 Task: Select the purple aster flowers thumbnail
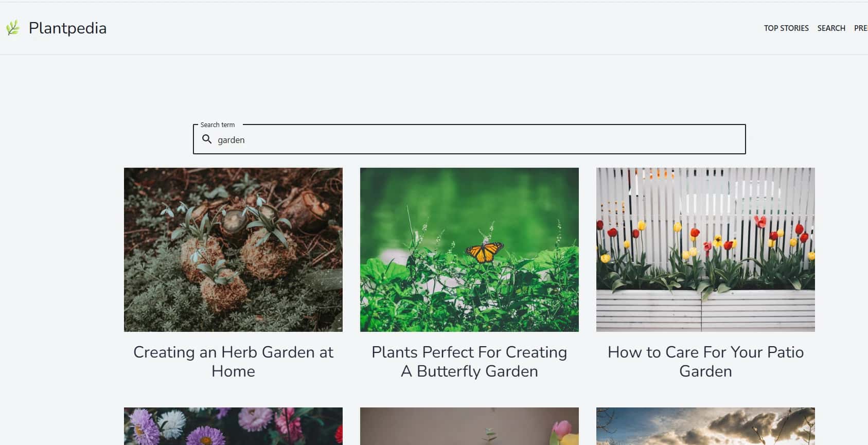point(233,426)
